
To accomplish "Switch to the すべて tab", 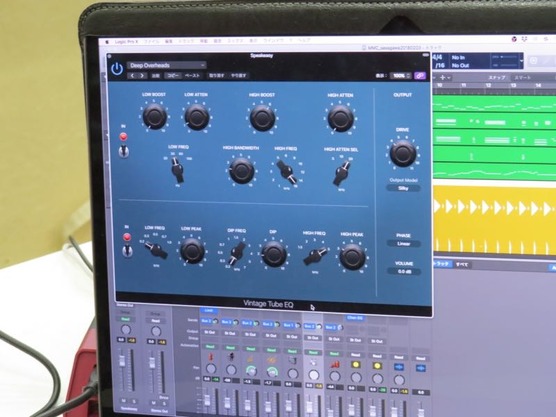I will click(x=462, y=265).
